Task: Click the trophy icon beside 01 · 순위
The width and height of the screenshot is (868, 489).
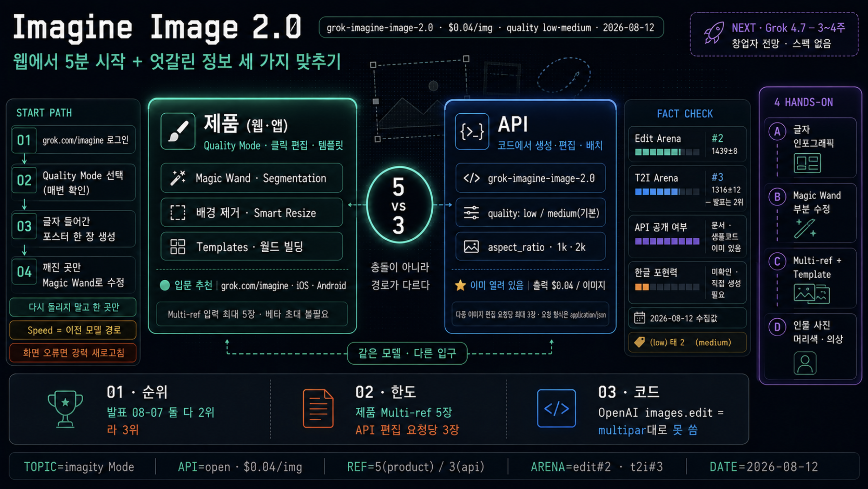Action: point(65,409)
